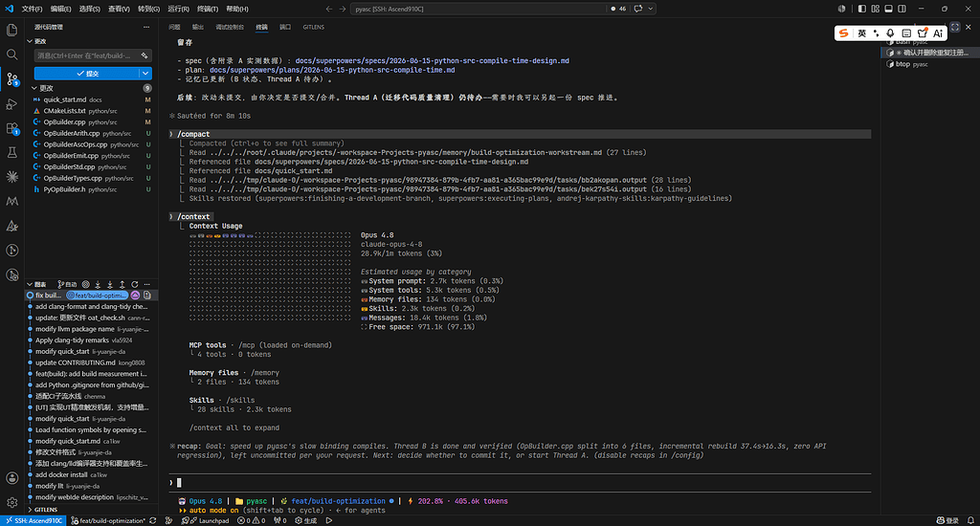The width and height of the screenshot is (980, 526).
Task: Click the blue 提交 commit button
Action: coord(86,73)
